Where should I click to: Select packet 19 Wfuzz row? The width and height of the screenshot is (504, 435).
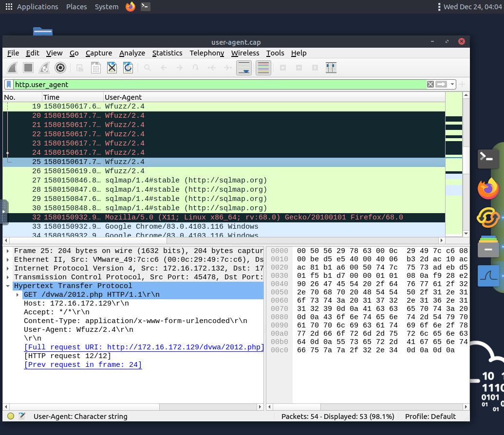[224, 107]
